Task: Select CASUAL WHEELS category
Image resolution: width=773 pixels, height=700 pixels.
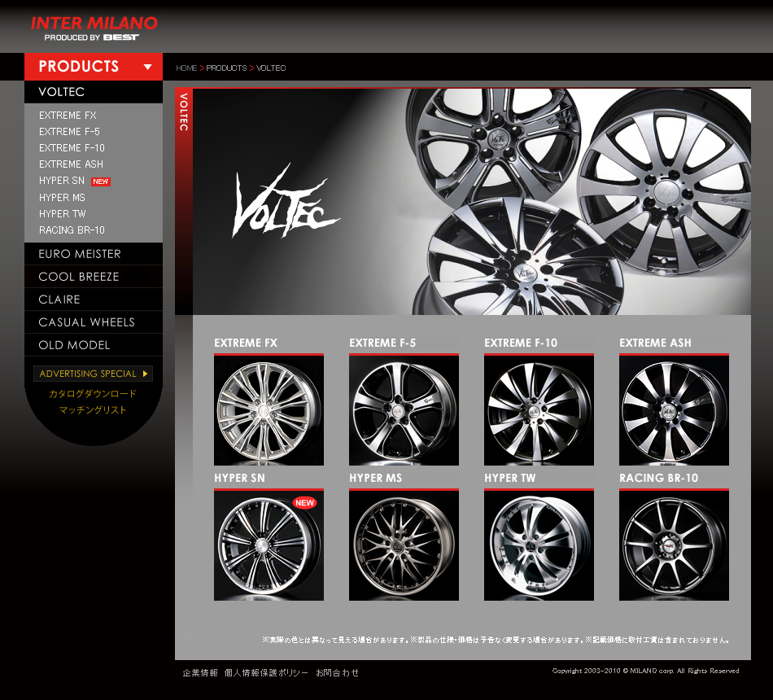Action: (94, 322)
